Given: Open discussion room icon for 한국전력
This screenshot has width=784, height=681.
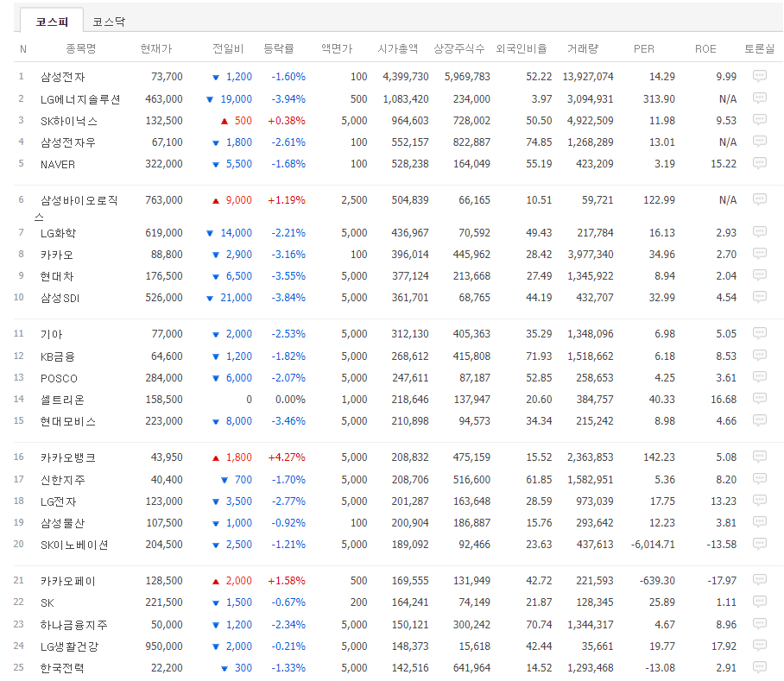Looking at the screenshot, I should point(760,667).
